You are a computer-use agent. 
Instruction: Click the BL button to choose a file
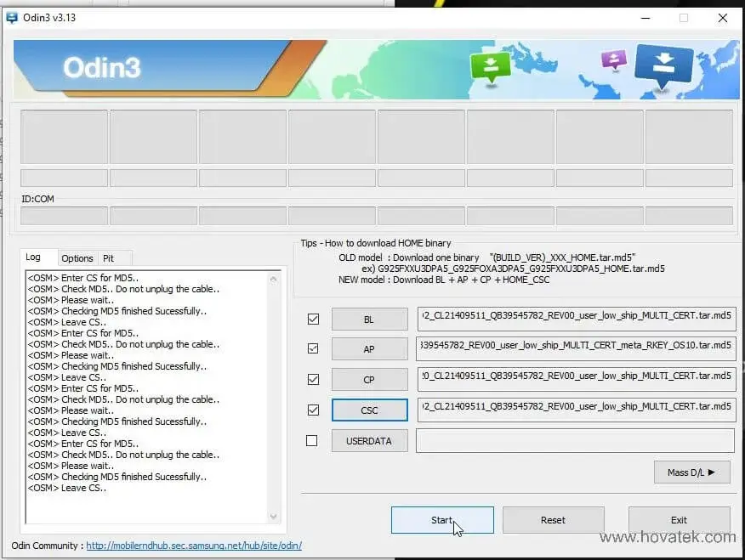point(369,319)
